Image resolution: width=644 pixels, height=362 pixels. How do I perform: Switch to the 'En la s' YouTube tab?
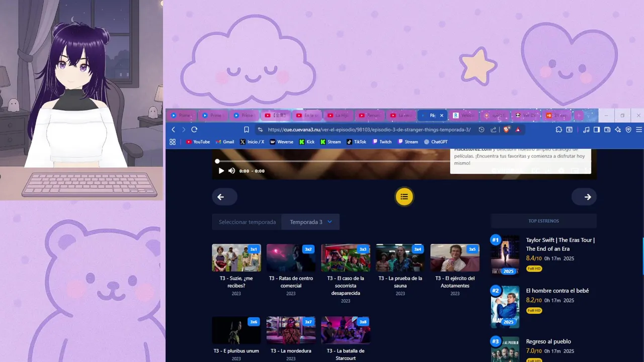[306, 116]
